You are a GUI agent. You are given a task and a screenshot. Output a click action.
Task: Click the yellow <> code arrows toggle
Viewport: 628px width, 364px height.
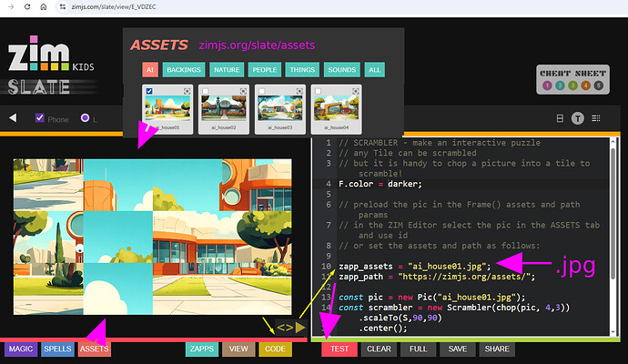click(x=284, y=325)
